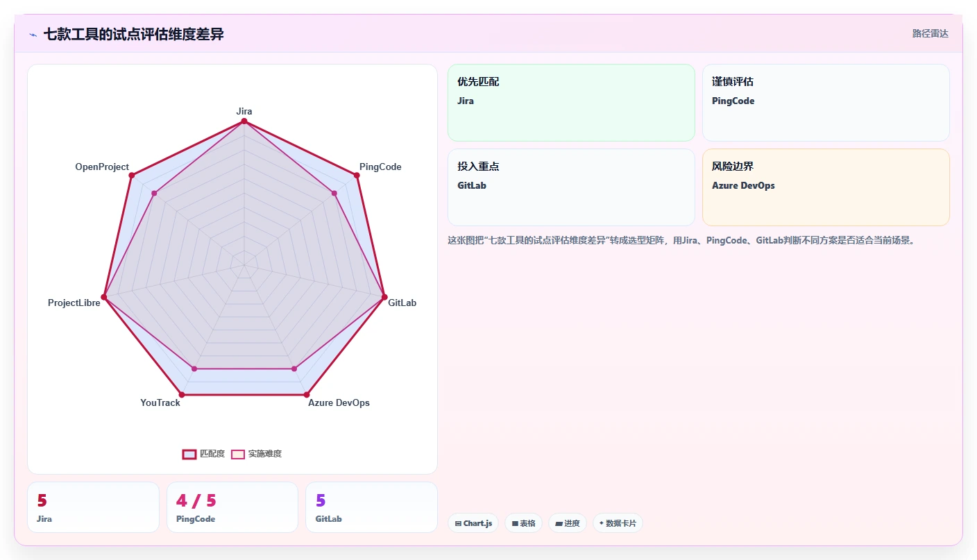
Task: Toggle the 匹配度 legend item
Action: tap(203, 454)
